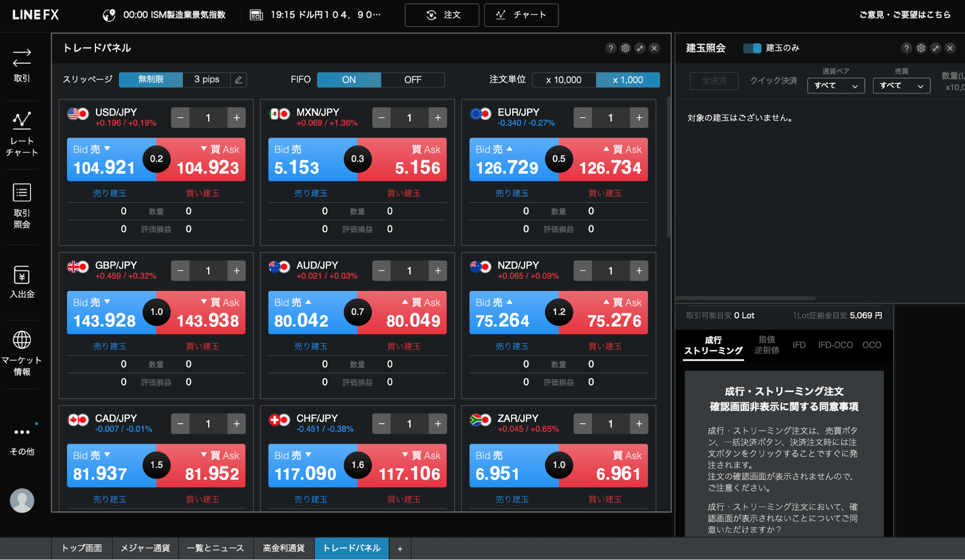Increase GBP/JPY quantity with plus
This screenshot has width=965, height=560.
(237, 271)
